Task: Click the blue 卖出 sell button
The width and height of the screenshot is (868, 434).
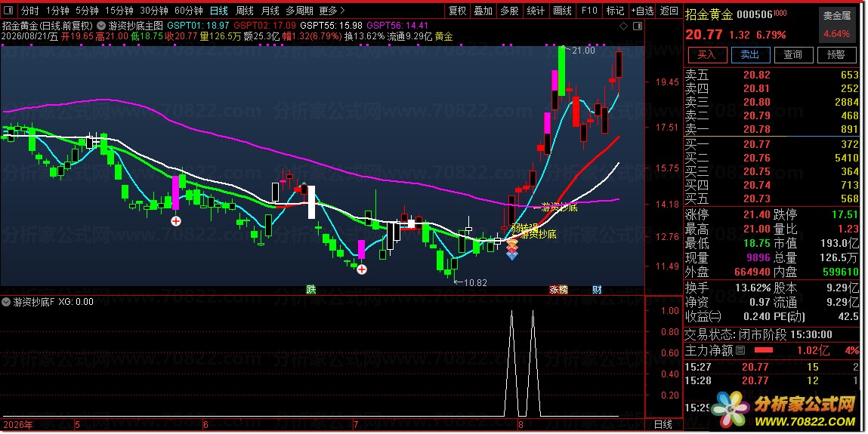Action: coord(750,55)
